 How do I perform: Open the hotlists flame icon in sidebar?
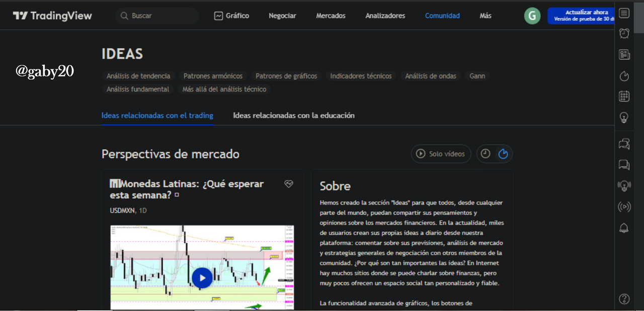point(624,76)
